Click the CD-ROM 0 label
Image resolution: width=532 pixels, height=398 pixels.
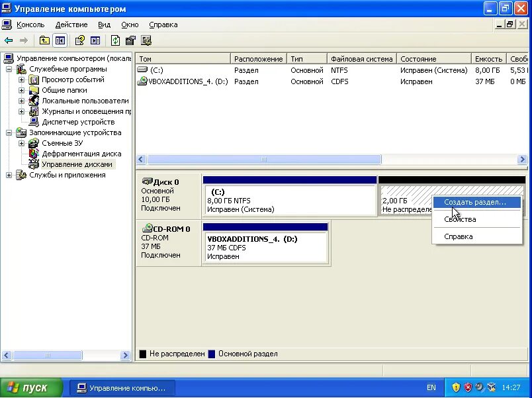(x=171, y=229)
